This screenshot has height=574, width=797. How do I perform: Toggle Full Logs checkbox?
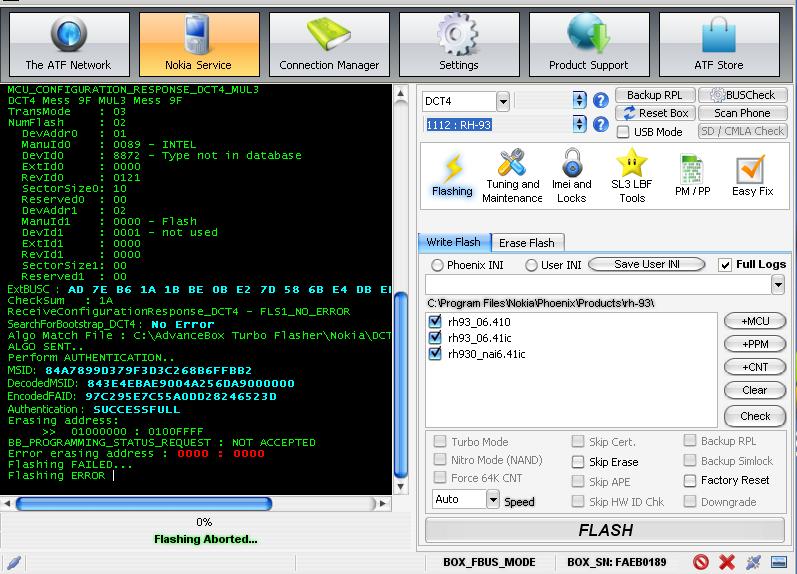pyautogui.click(x=725, y=265)
